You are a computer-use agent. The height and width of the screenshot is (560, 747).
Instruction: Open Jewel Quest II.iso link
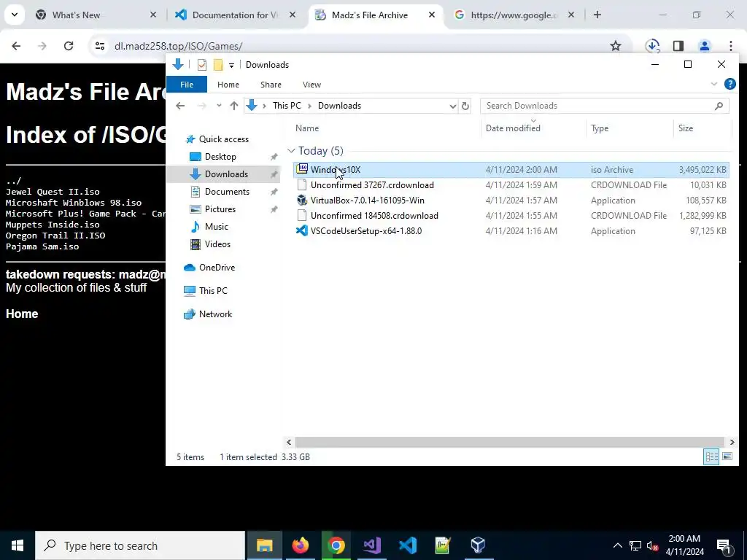tap(53, 192)
